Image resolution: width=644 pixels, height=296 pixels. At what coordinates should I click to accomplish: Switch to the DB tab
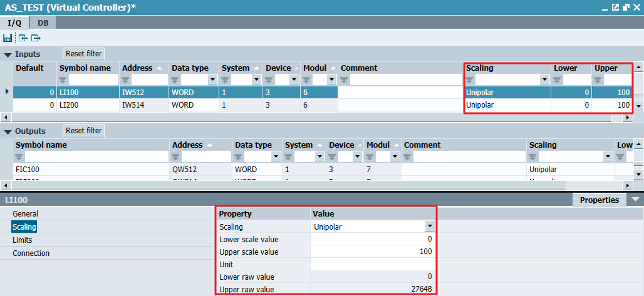tap(43, 23)
